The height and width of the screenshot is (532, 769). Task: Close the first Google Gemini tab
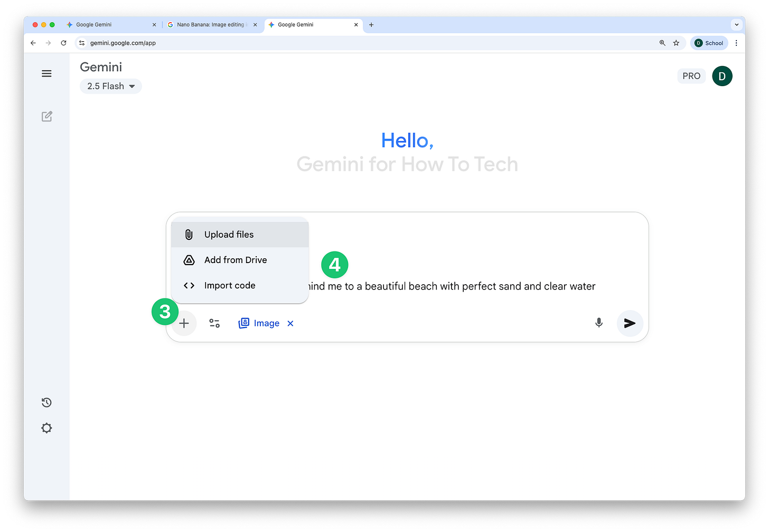(154, 25)
